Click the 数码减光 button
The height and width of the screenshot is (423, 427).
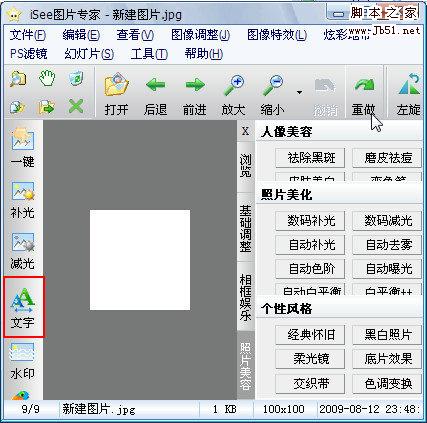point(387,221)
